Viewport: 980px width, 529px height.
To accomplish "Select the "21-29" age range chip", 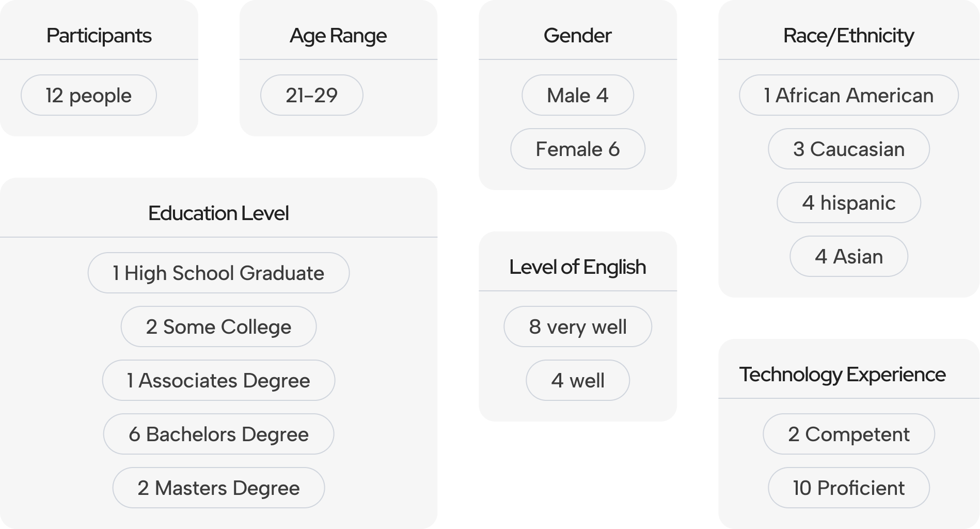I will tap(311, 96).
